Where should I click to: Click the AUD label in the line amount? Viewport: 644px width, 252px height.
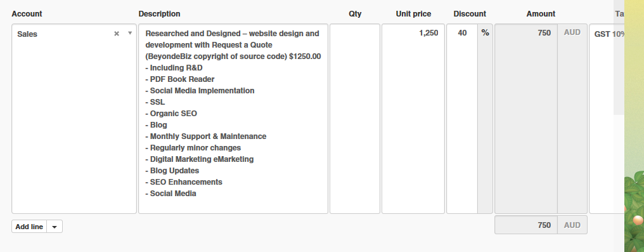pos(572,32)
